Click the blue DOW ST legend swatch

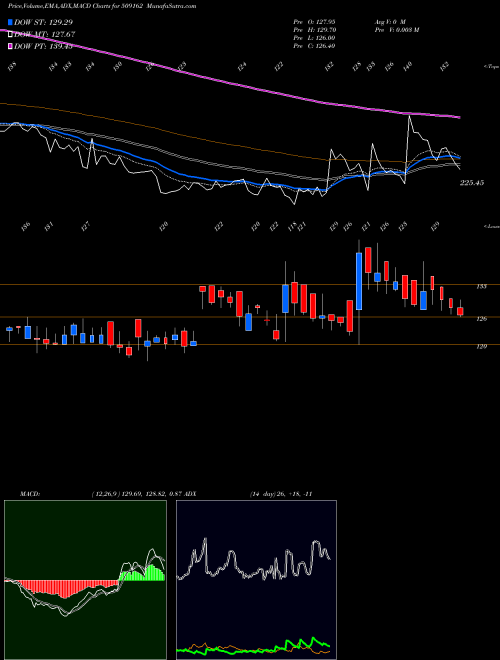(x=10, y=22)
